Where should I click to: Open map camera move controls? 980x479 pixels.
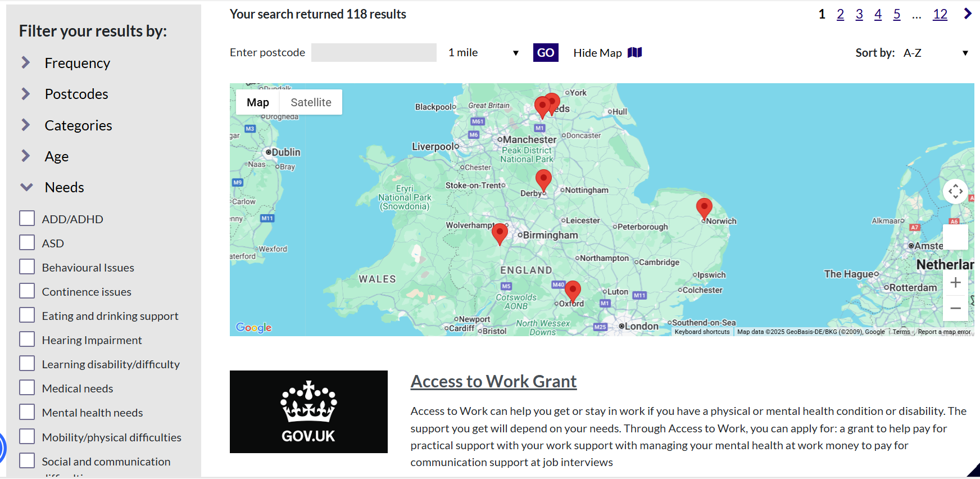click(955, 192)
